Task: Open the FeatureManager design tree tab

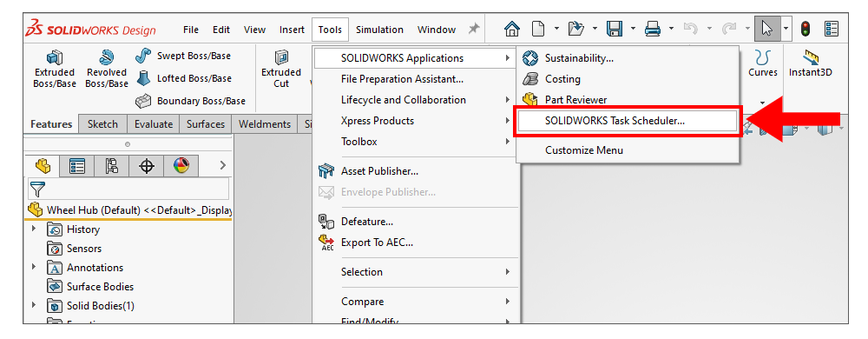Action: (43, 165)
